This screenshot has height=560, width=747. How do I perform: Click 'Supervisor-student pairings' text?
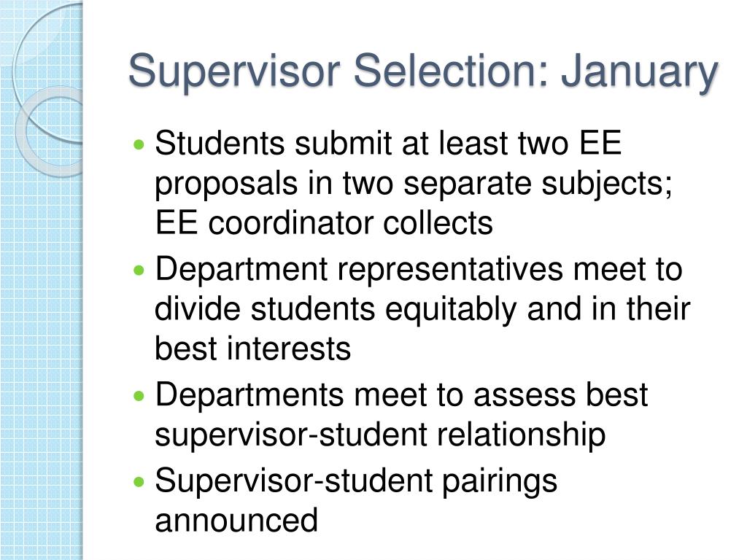tap(356, 481)
